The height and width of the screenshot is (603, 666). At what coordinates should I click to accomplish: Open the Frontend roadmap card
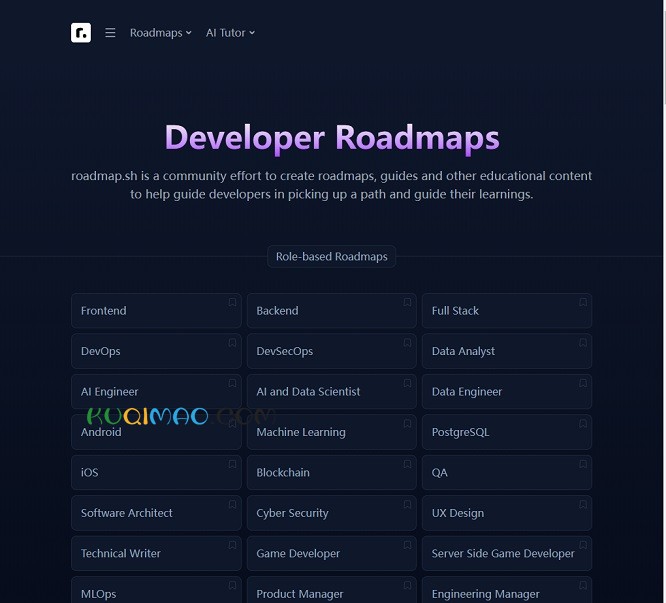tap(156, 311)
